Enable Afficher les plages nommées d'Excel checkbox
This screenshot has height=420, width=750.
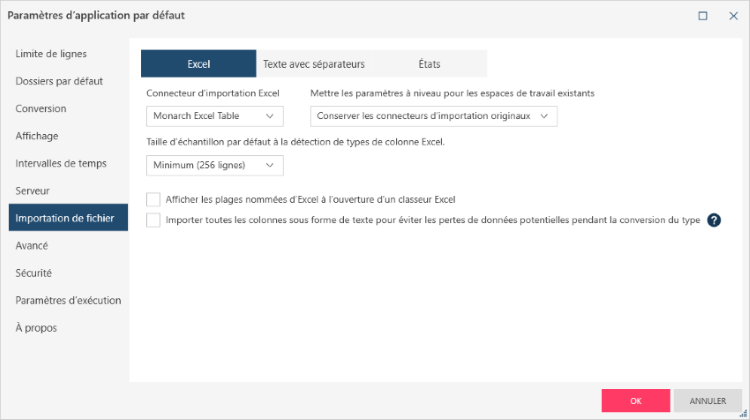(153, 199)
